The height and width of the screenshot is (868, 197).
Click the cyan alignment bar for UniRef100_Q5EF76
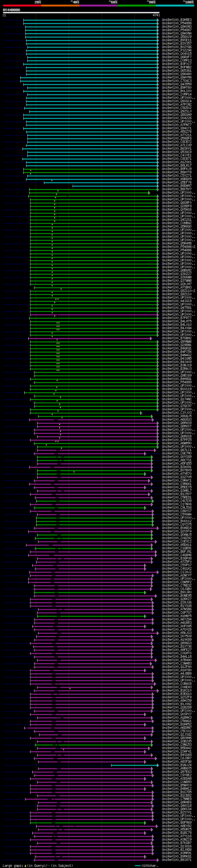101,183
